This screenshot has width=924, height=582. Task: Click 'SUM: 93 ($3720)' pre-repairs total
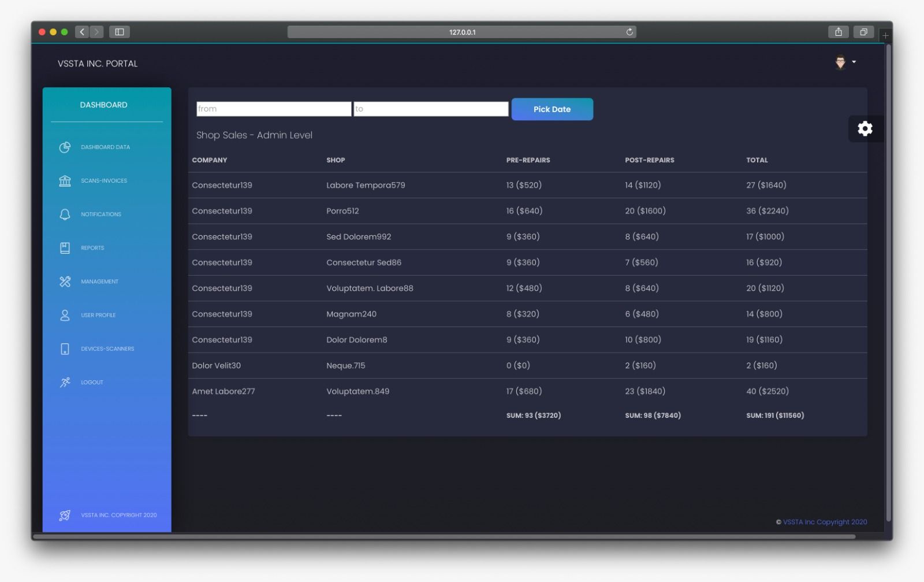click(x=534, y=416)
